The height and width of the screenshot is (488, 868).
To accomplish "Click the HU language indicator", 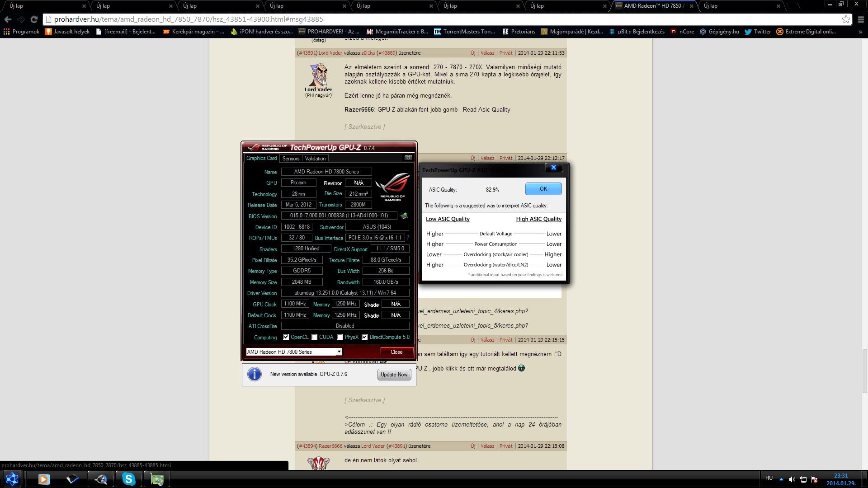I will [x=769, y=478].
